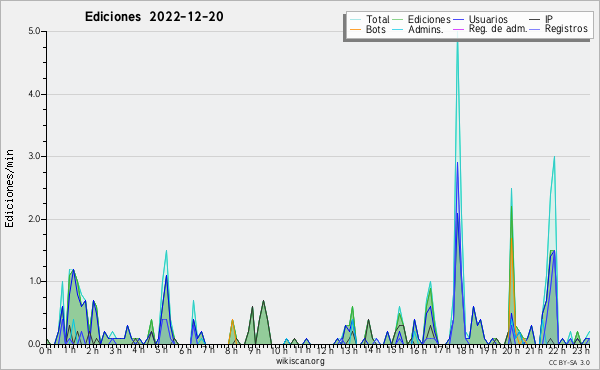Click the '5 h' x-axis label

click(x=161, y=350)
